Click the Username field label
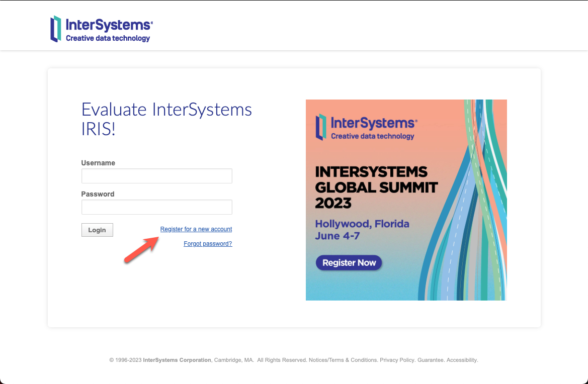The width and height of the screenshot is (588, 384). 98,163
